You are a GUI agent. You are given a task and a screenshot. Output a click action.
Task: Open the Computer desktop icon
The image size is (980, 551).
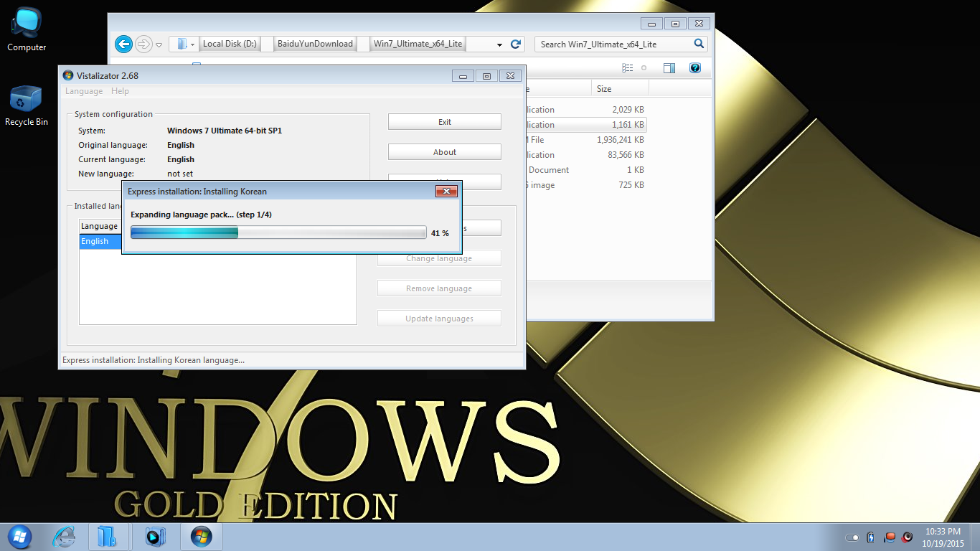point(27,30)
